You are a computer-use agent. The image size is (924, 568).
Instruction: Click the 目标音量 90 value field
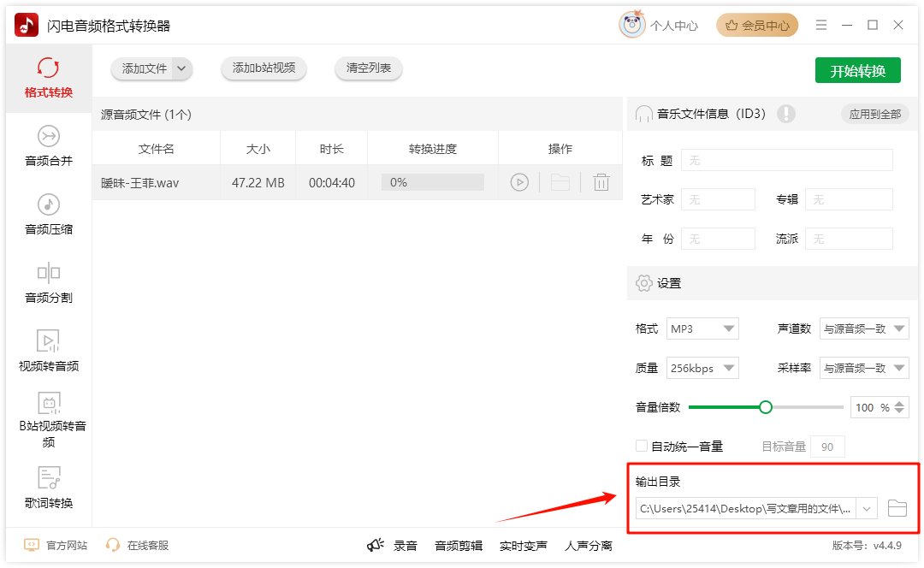pos(827,447)
